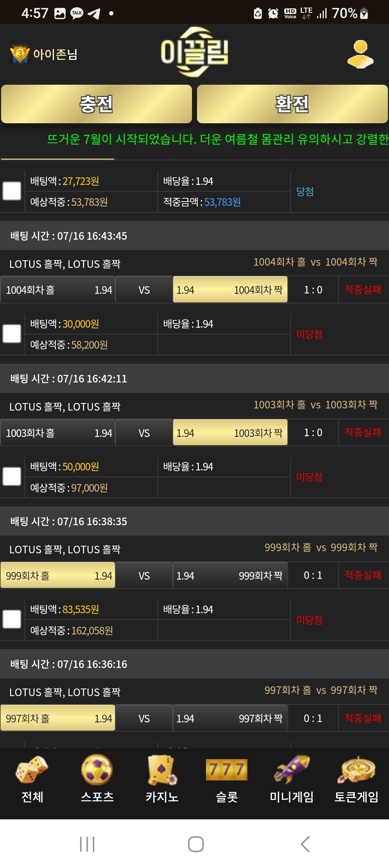Tap the level 3 crown badge
Screen dimensions: 389x868
pyautogui.click(x=20, y=54)
